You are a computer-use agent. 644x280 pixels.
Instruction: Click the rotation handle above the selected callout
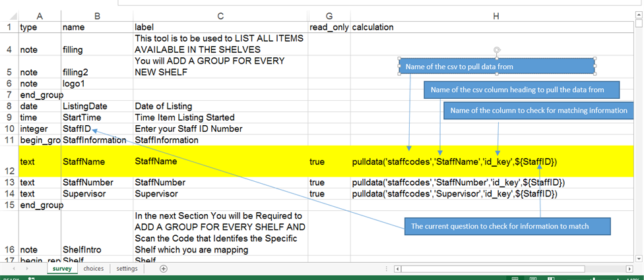(497, 49)
